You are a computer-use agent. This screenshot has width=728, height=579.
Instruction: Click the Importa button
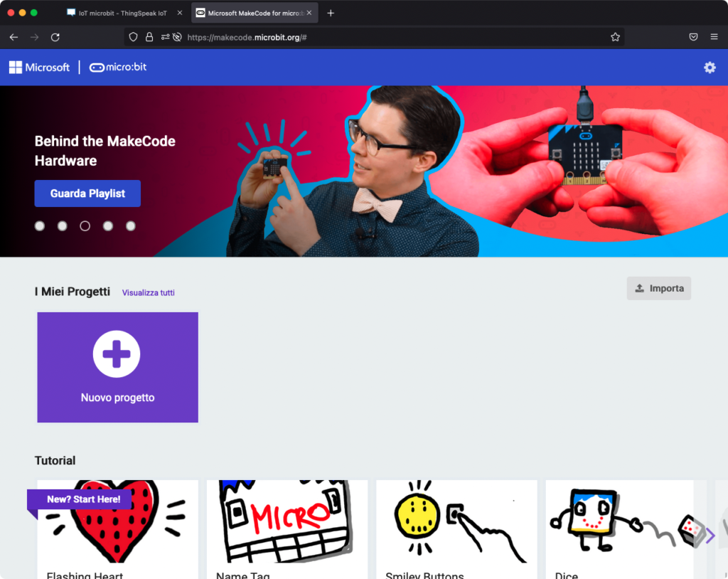tap(658, 288)
